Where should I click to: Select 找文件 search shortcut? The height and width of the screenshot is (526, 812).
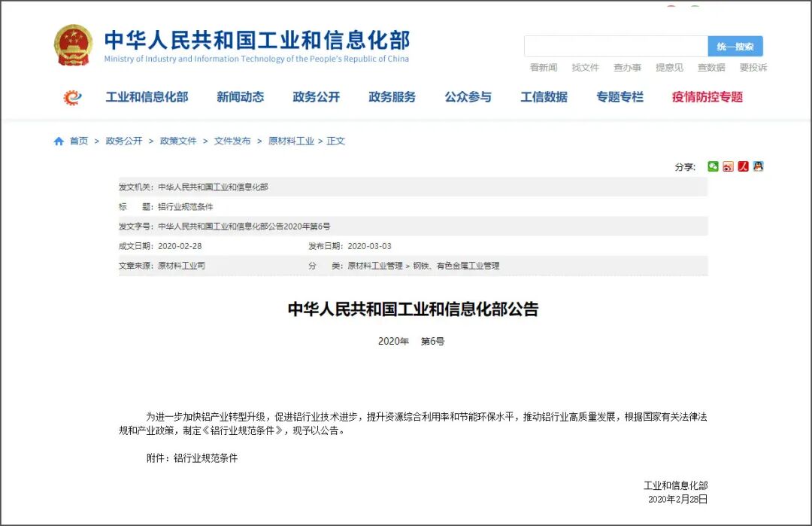coord(585,68)
